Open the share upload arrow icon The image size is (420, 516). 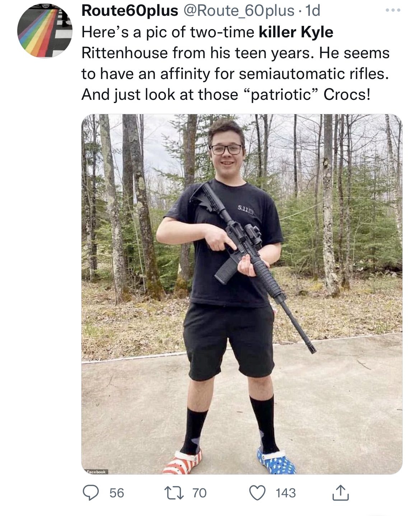coord(340,493)
